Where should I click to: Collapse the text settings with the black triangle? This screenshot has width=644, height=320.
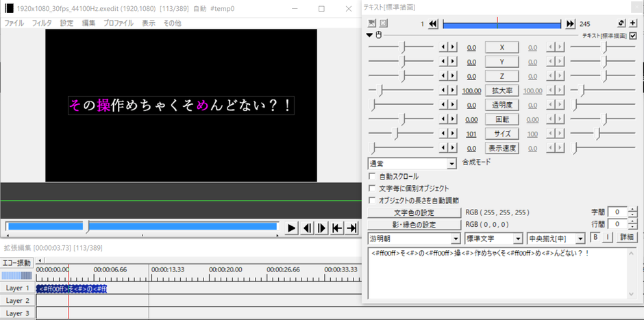(x=371, y=36)
